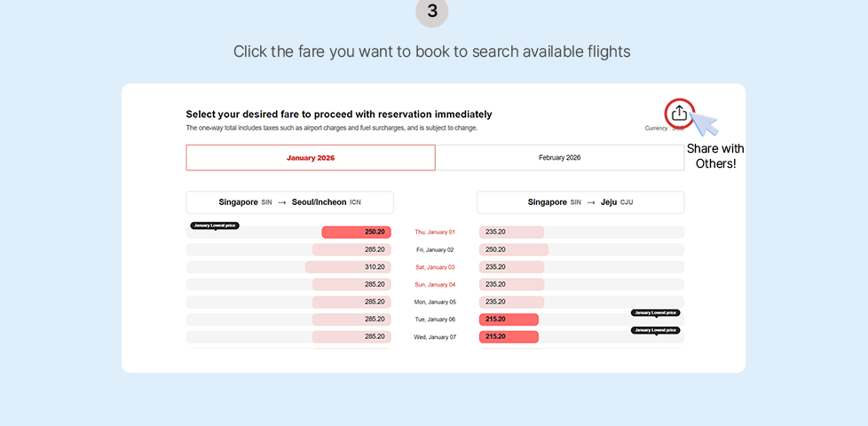Choose the Jeju fare for Mon, January 05
The width and height of the screenshot is (868, 426).
coord(511,302)
